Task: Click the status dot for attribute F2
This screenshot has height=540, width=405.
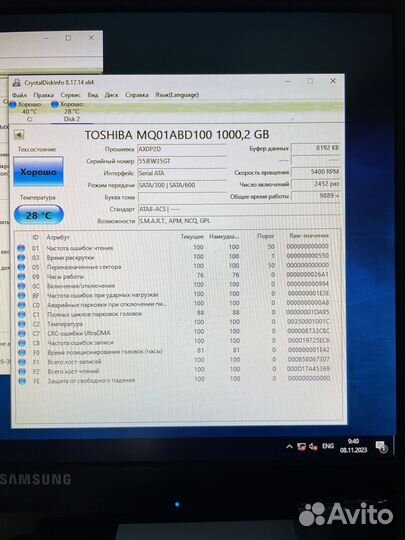Action: point(22,371)
